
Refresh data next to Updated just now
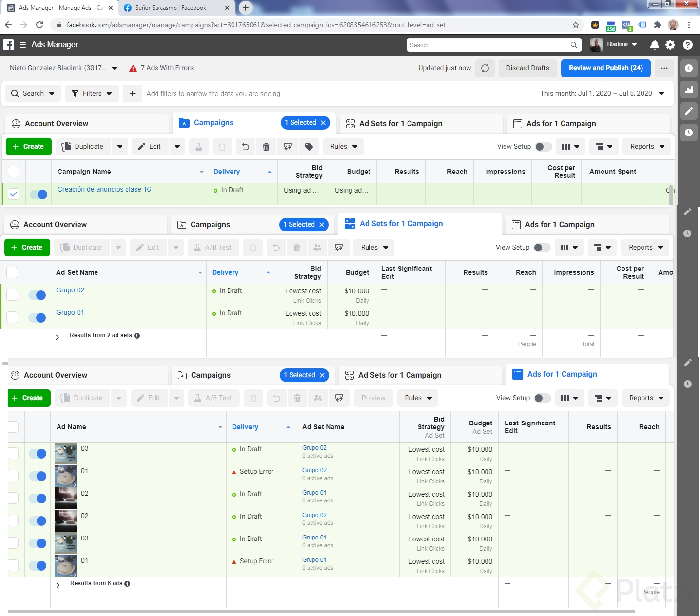[485, 68]
